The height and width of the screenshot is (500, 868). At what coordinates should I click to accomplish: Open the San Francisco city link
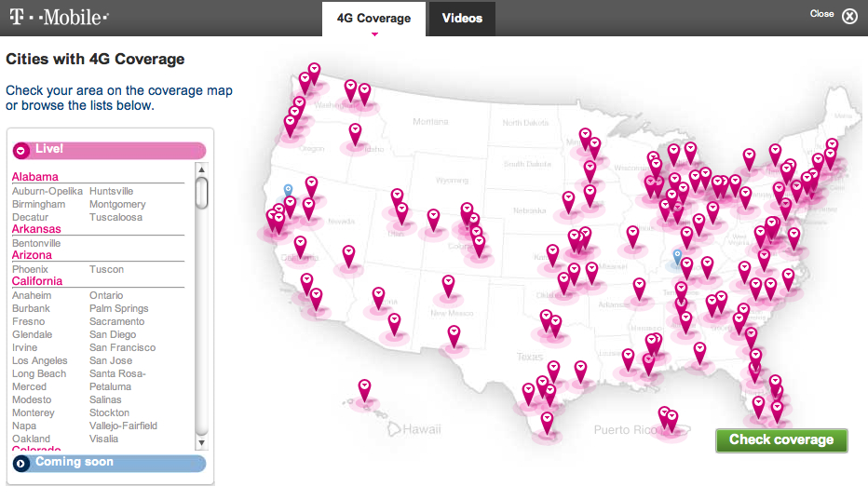122,347
